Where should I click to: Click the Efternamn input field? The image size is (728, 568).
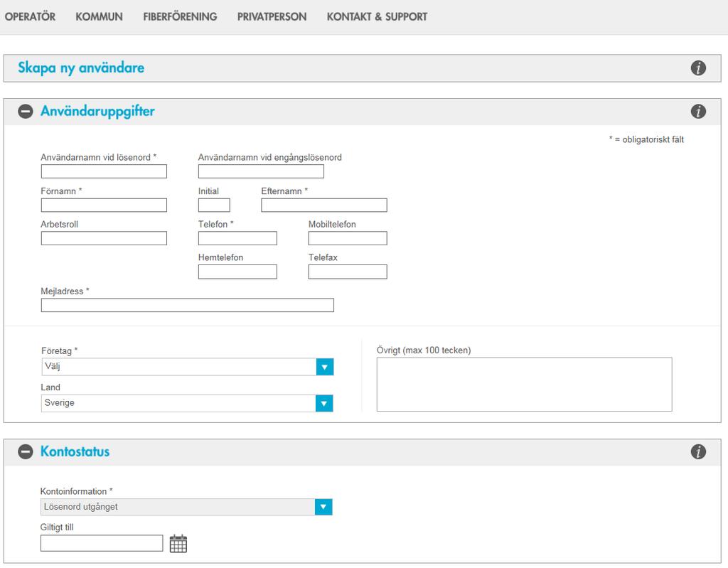coord(324,205)
